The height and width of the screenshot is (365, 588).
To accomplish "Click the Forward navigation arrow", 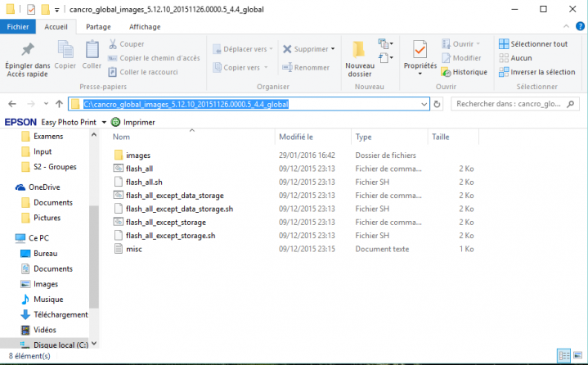I will pyautogui.click(x=31, y=104).
